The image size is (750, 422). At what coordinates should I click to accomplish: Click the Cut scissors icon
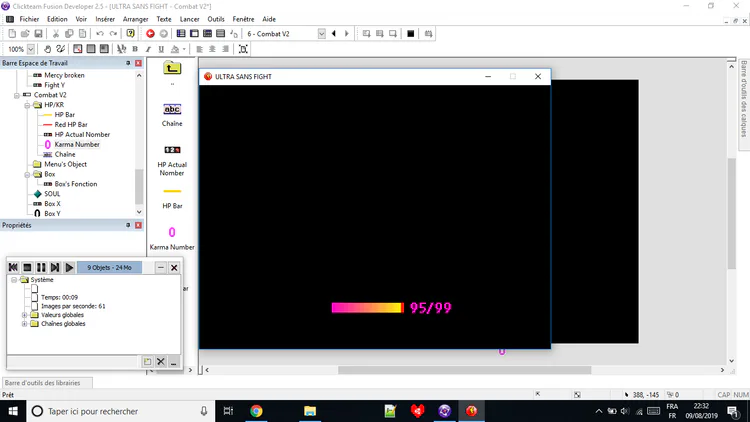click(x=55, y=33)
